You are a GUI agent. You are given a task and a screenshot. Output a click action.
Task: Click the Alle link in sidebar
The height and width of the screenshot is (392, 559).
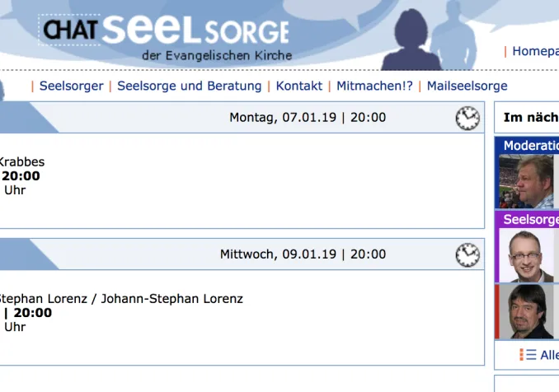coord(548,355)
